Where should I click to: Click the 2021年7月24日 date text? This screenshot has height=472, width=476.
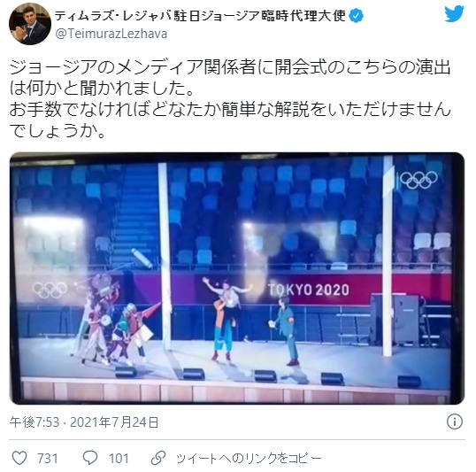(x=114, y=422)
